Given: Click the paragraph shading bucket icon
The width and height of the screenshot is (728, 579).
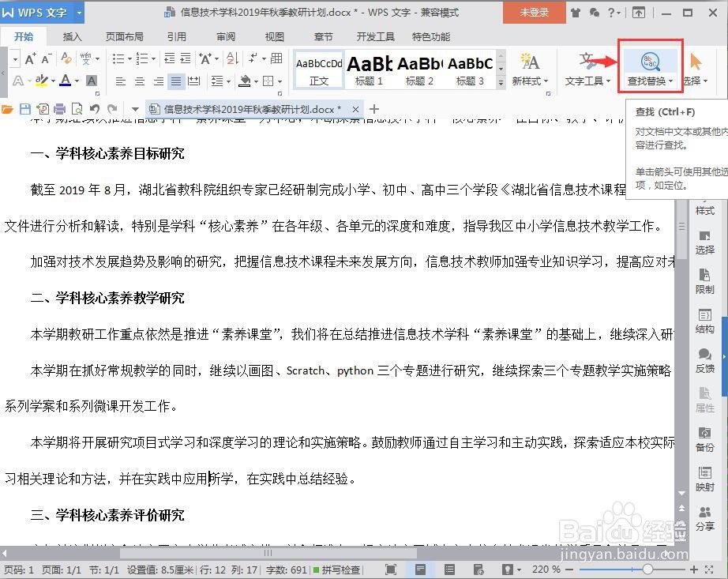Looking at the screenshot, I should coord(245,81).
